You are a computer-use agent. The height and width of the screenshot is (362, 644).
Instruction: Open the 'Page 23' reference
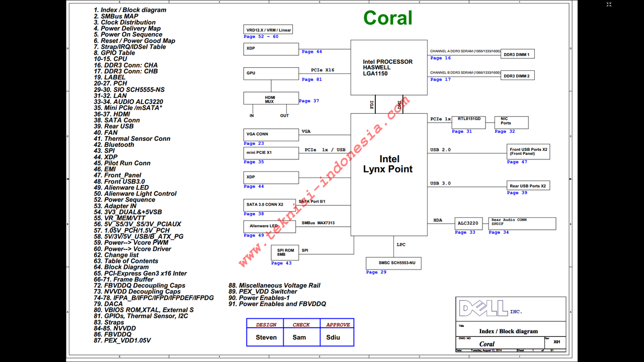[x=254, y=144]
